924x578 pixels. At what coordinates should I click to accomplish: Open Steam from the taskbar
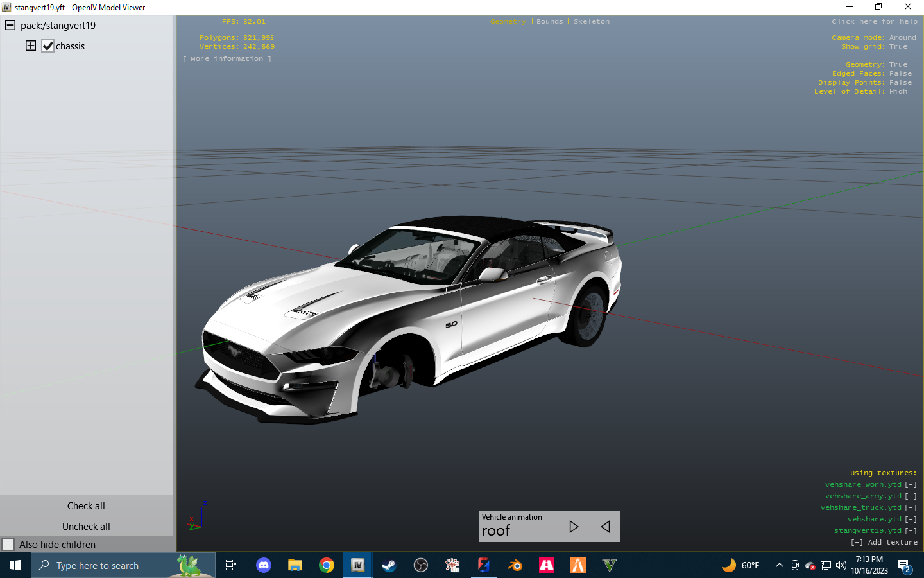pyautogui.click(x=388, y=565)
